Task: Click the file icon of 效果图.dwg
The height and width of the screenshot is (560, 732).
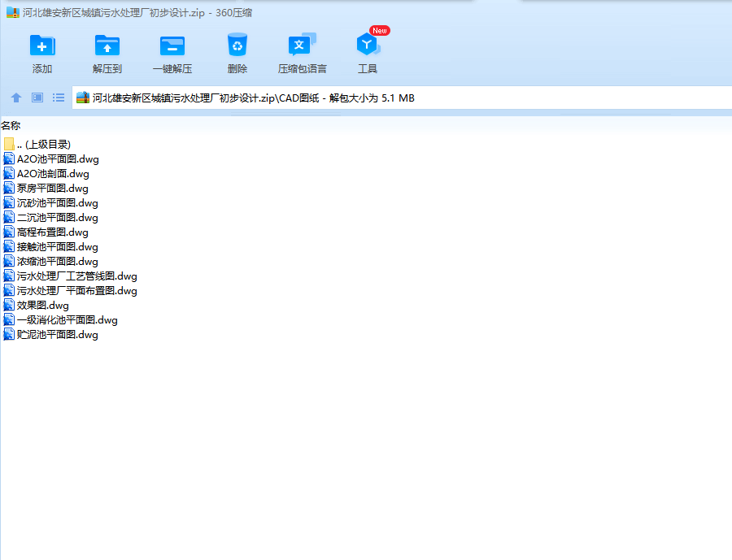Action: coord(9,306)
